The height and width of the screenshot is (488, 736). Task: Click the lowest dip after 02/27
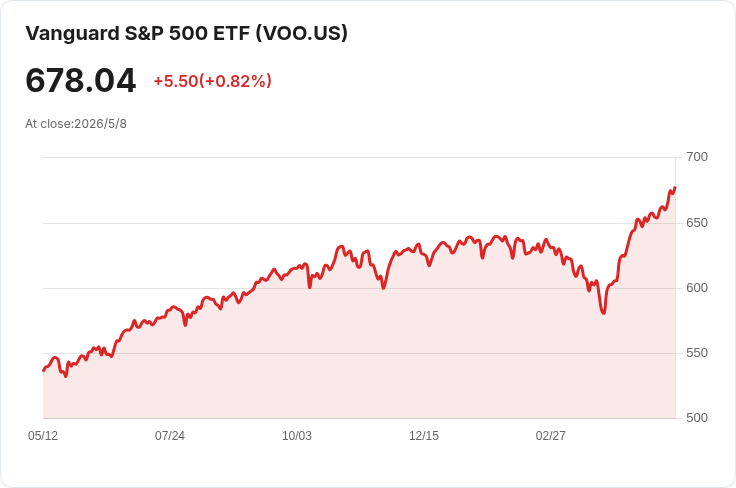click(x=604, y=313)
